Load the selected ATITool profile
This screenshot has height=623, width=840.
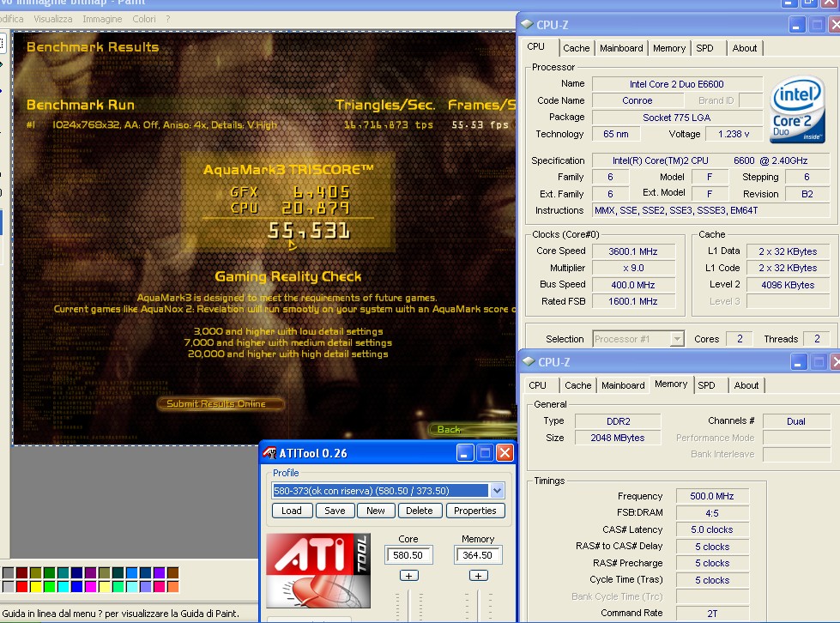[292, 511]
